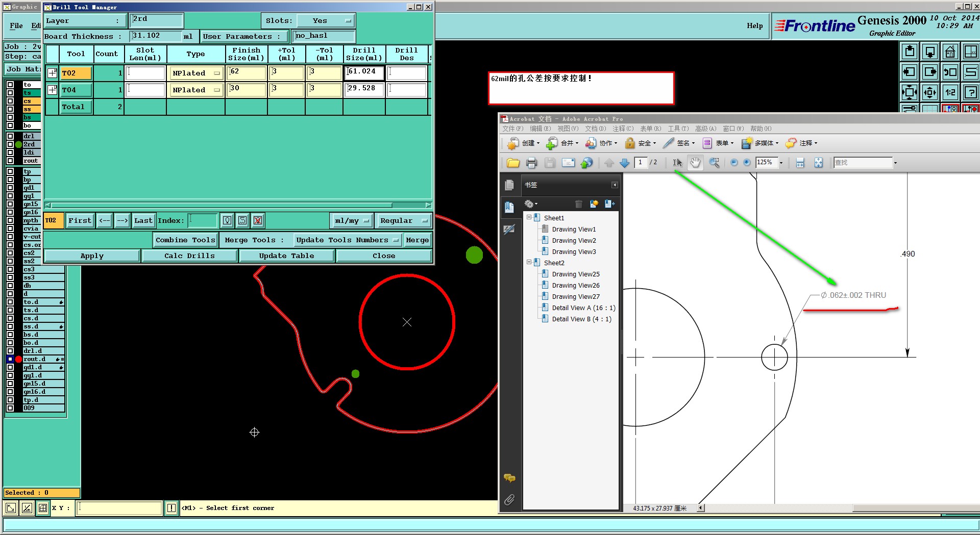
Task: Click the zoom in plus icon in Acrobat
Action: click(747, 163)
